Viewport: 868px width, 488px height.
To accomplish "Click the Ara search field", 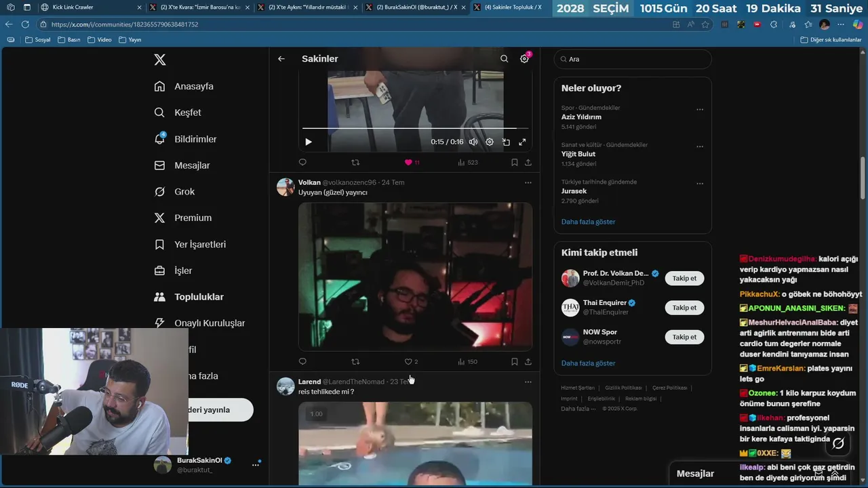I will (633, 59).
